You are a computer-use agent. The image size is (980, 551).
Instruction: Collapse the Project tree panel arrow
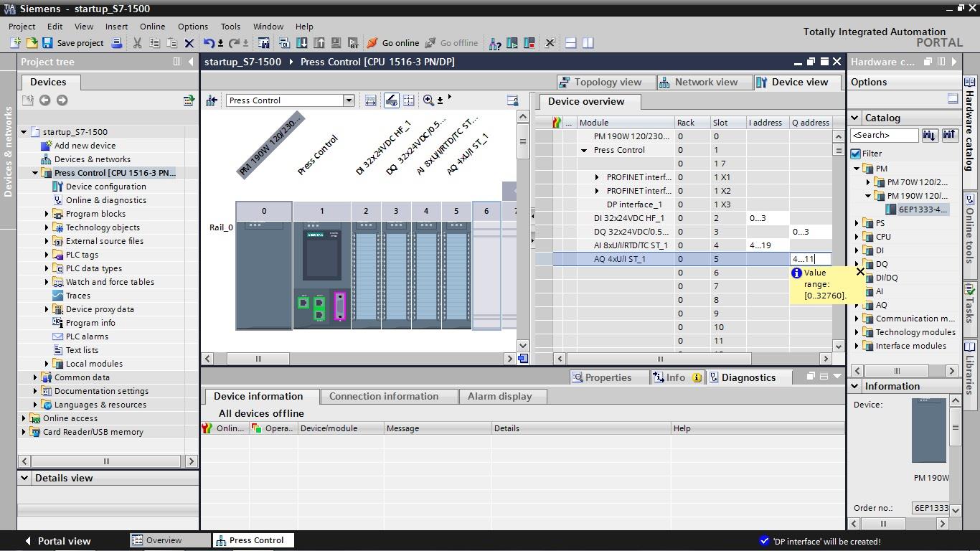pos(191,62)
